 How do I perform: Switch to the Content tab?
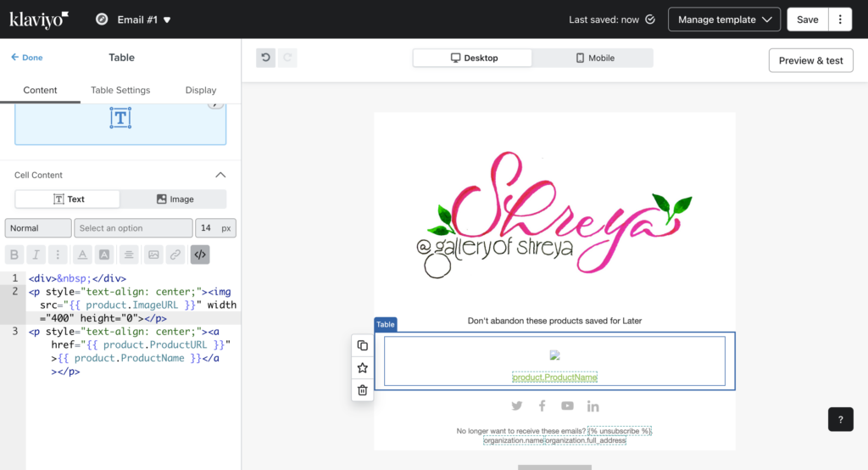coord(40,90)
